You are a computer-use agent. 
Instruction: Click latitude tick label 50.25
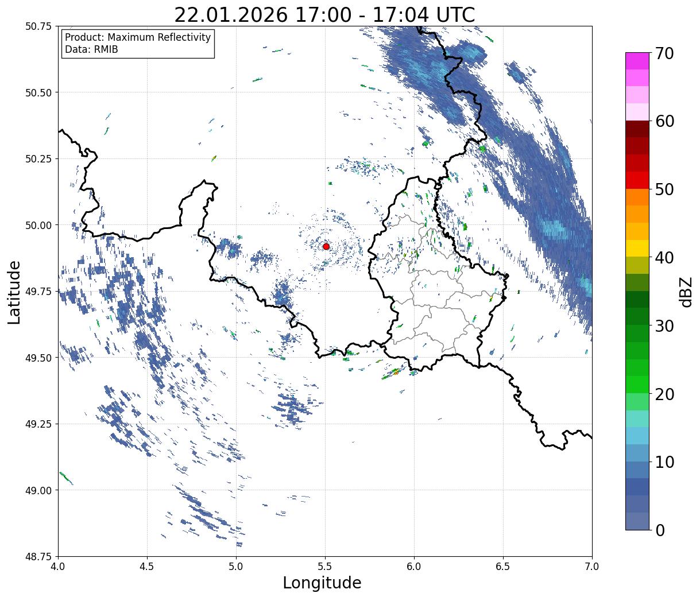coord(38,159)
